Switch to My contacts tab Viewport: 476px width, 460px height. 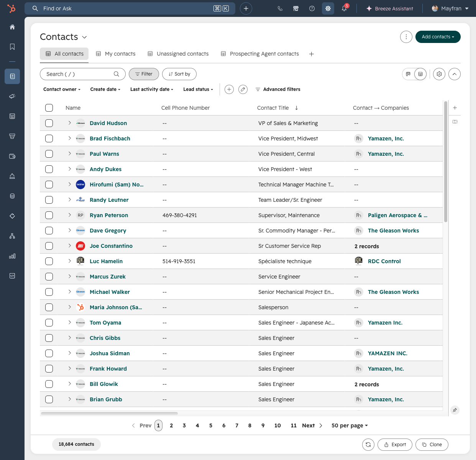click(116, 54)
